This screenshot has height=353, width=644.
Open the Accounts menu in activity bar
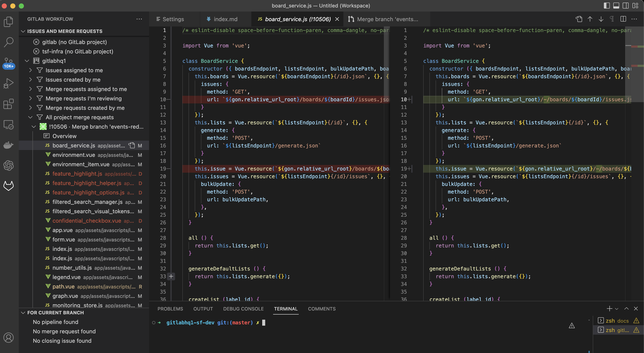click(9, 337)
